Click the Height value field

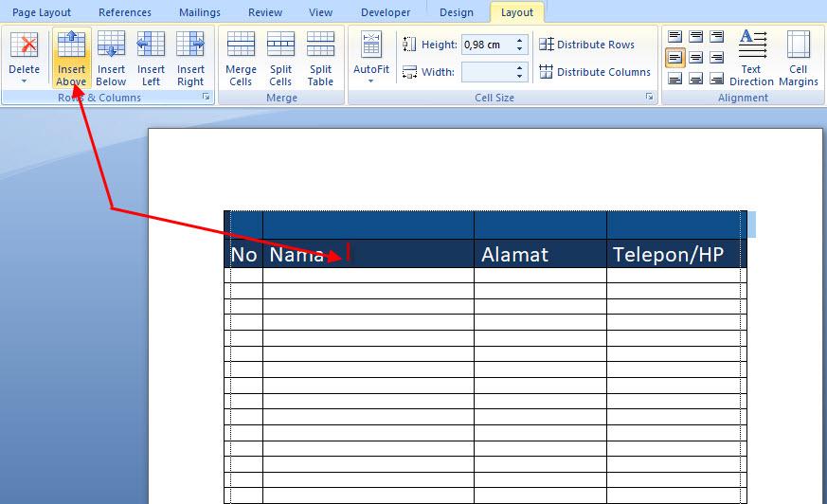pos(487,45)
